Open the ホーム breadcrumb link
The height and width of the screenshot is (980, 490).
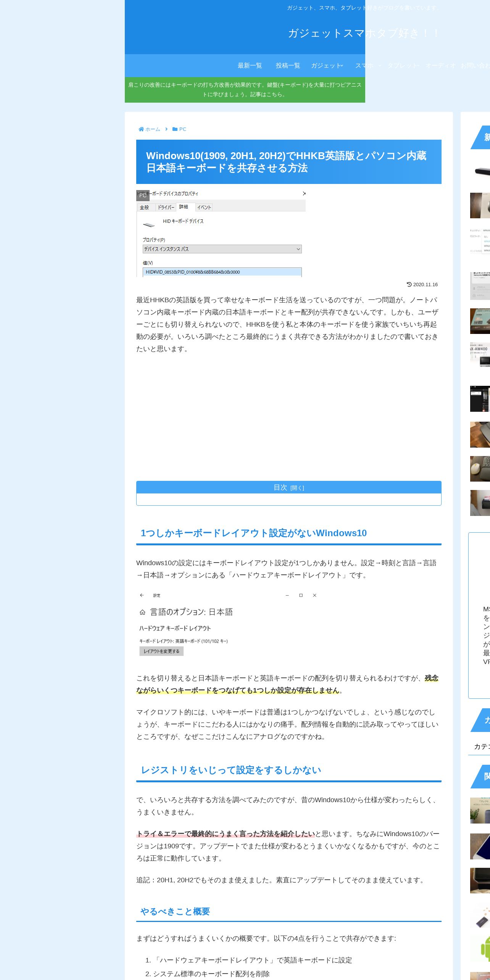pos(153,129)
